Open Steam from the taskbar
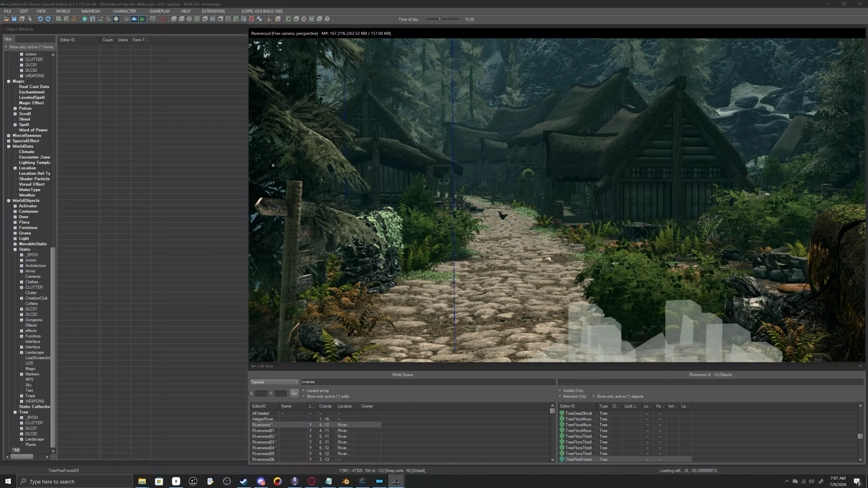Image resolution: width=868 pixels, height=488 pixels. [x=244, y=481]
